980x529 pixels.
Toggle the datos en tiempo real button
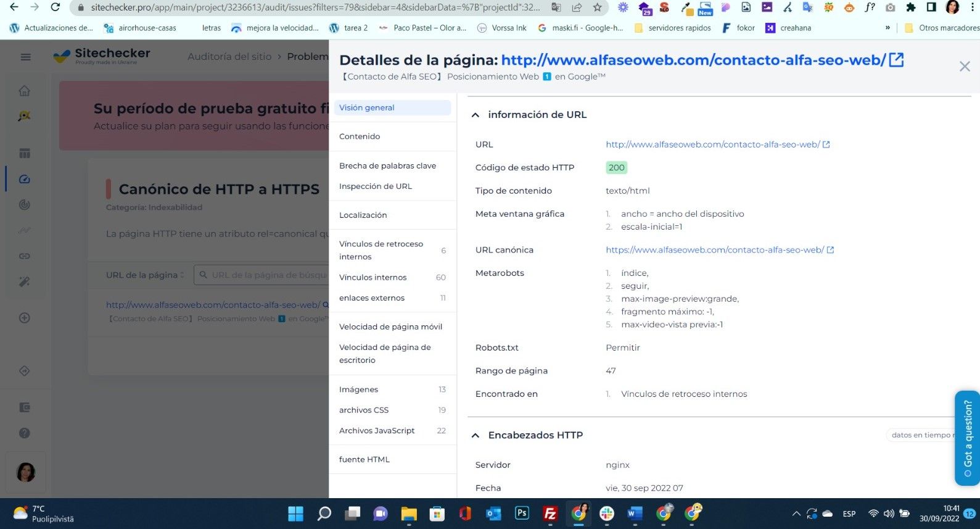coord(920,435)
